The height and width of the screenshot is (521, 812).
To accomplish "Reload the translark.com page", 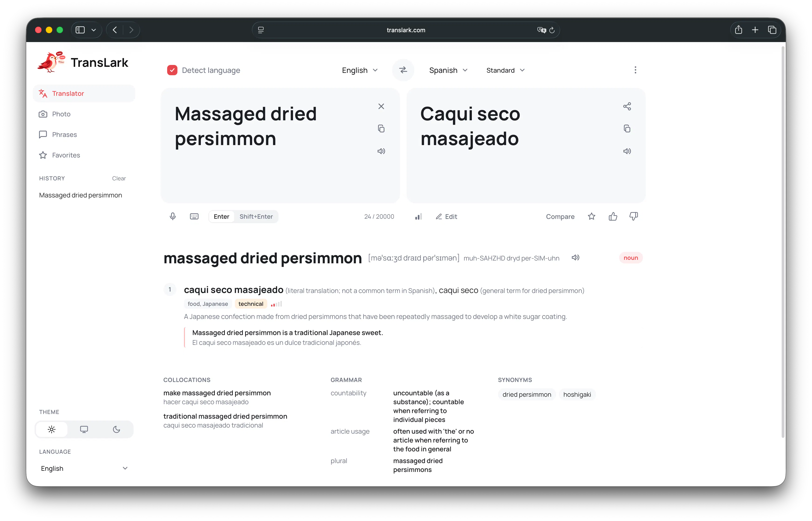I will tap(552, 30).
